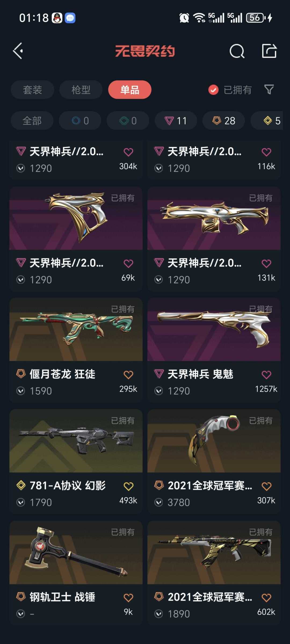This screenshot has height=644, width=290.
Task: Filter by green diamond tier 0
Action: [x=128, y=121]
